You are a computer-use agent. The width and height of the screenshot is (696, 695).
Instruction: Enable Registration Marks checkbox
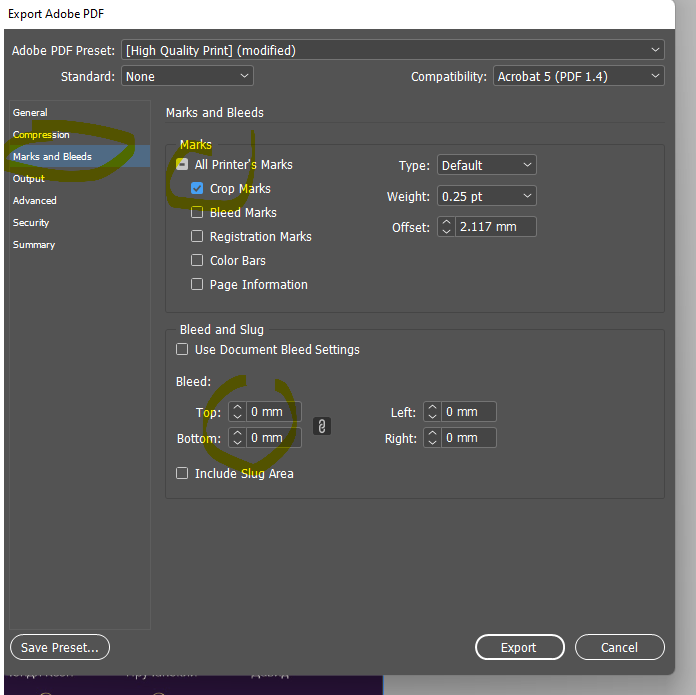197,237
